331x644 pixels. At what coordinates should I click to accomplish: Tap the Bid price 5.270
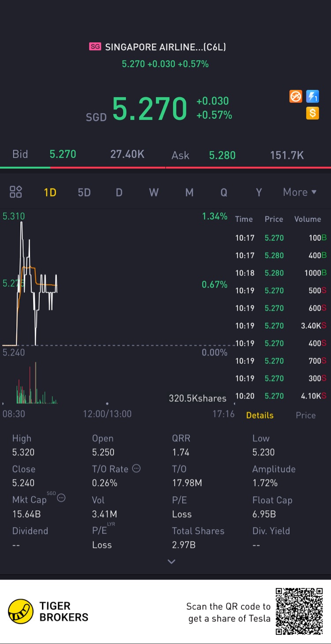pos(63,154)
